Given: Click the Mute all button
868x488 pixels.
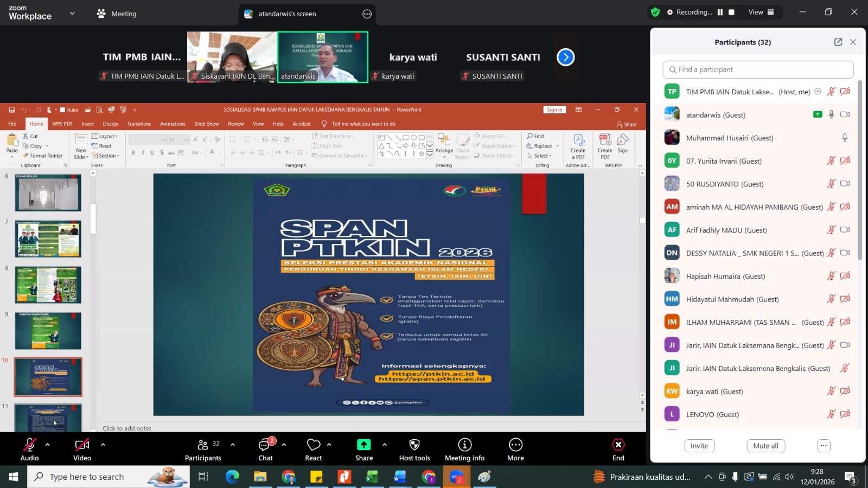Looking at the screenshot, I should click(765, 446).
